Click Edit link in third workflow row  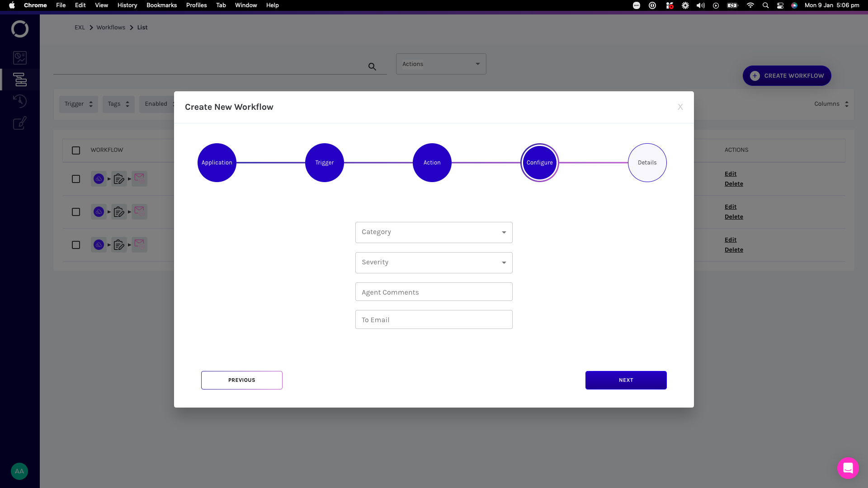[x=731, y=240]
